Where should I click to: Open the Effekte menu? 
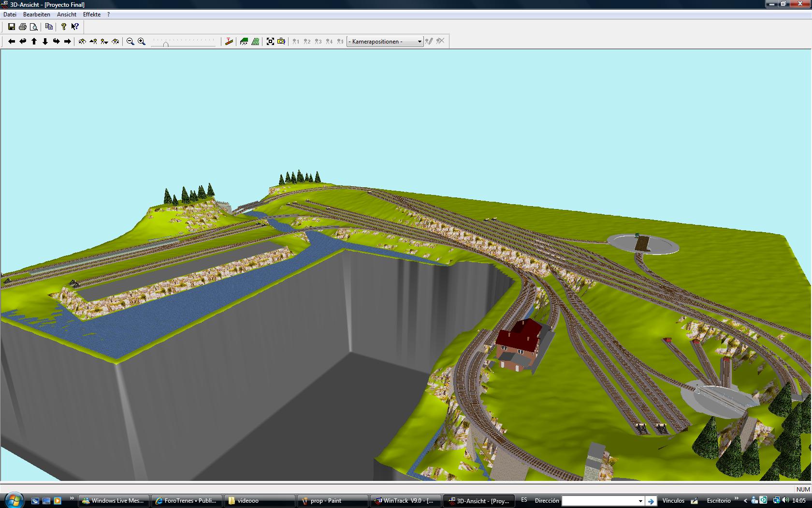pos(92,15)
